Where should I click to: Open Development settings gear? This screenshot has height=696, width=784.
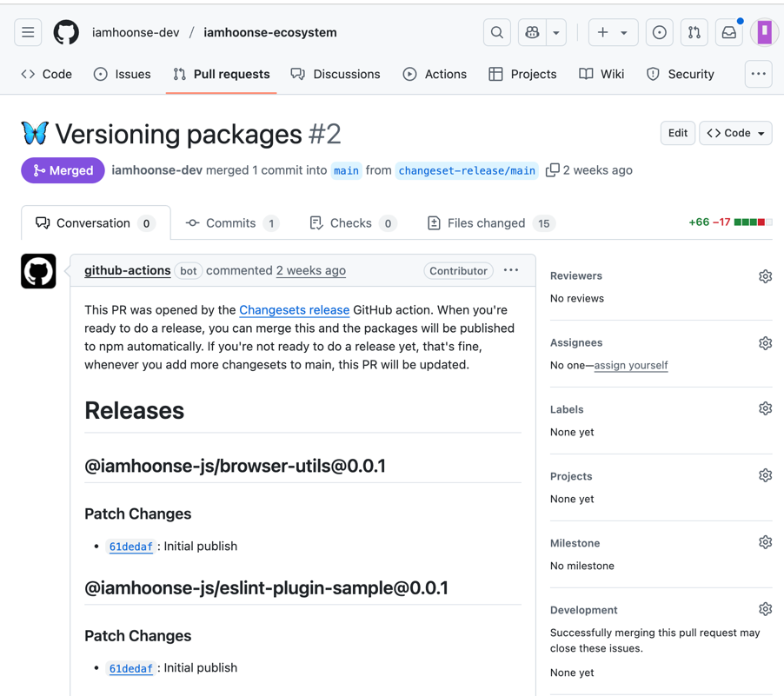click(x=765, y=609)
